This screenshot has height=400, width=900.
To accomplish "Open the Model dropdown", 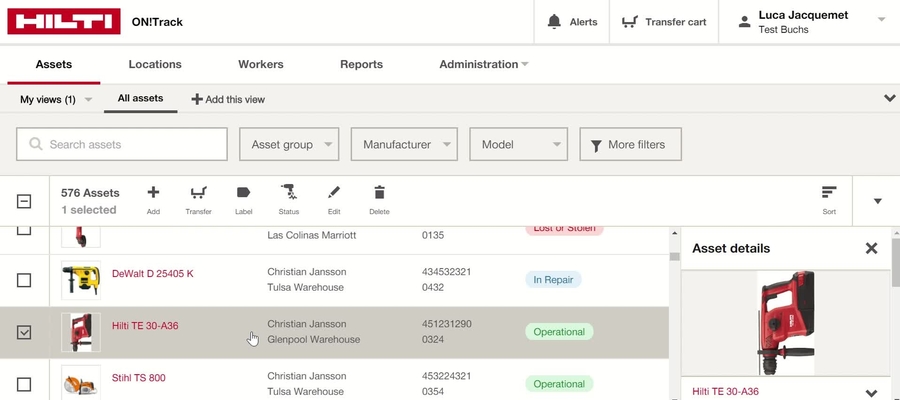I will pos(518,144).
